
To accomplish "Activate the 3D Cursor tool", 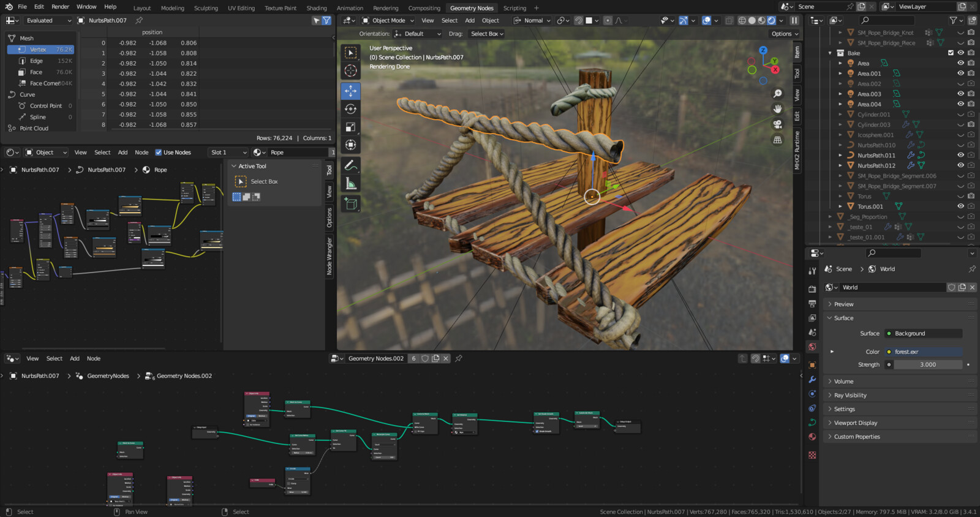I will [350, 71].
